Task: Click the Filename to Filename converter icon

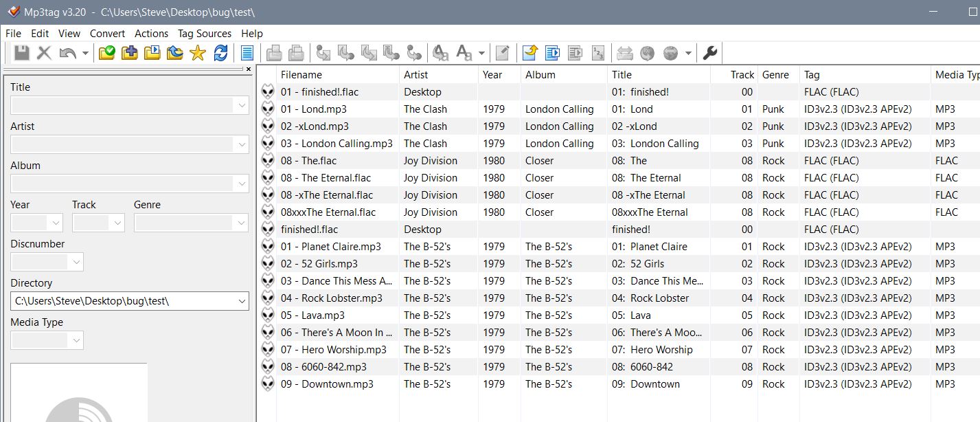Action: tap(369, 53)
